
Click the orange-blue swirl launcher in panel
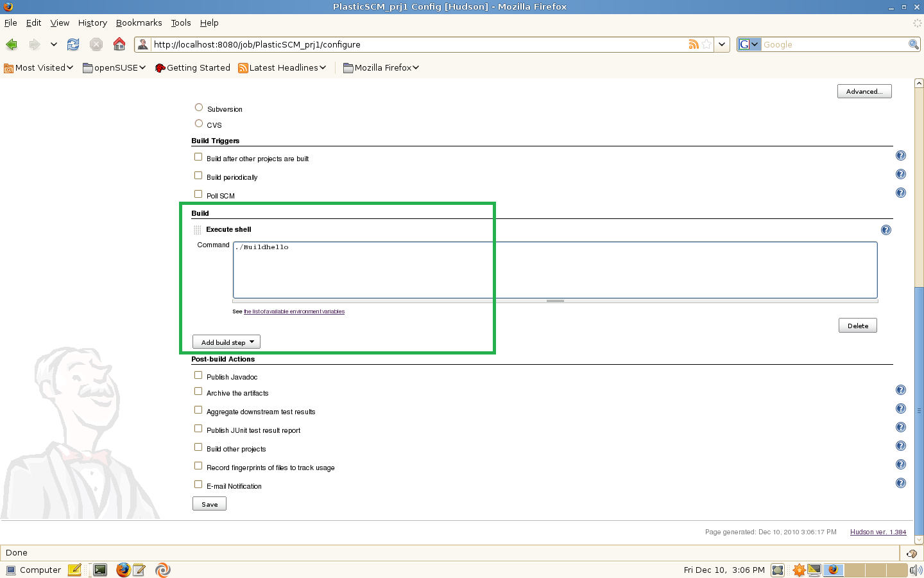(163, 570)
